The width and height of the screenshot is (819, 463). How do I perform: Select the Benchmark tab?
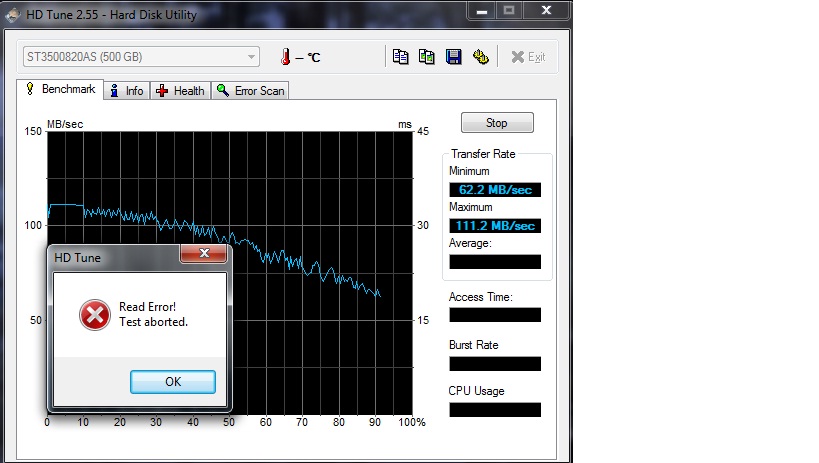click(x=61, y=89)
